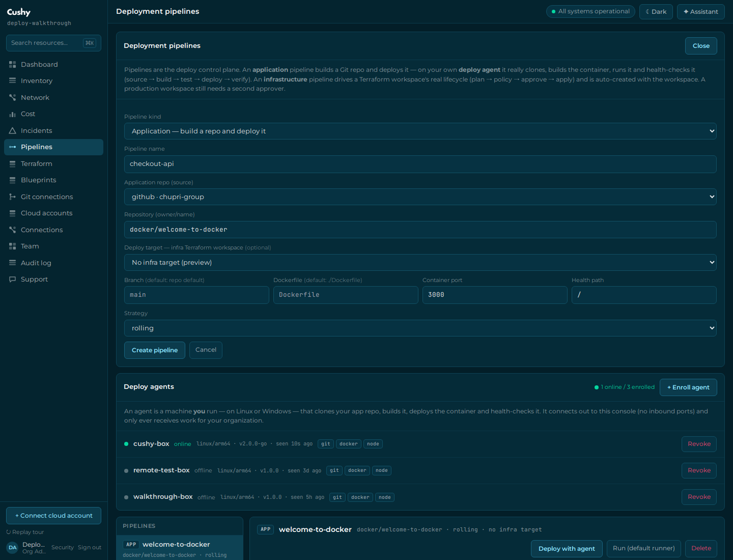
Task: Click the Network sidebar icon
Action: (x=13, y=97)
